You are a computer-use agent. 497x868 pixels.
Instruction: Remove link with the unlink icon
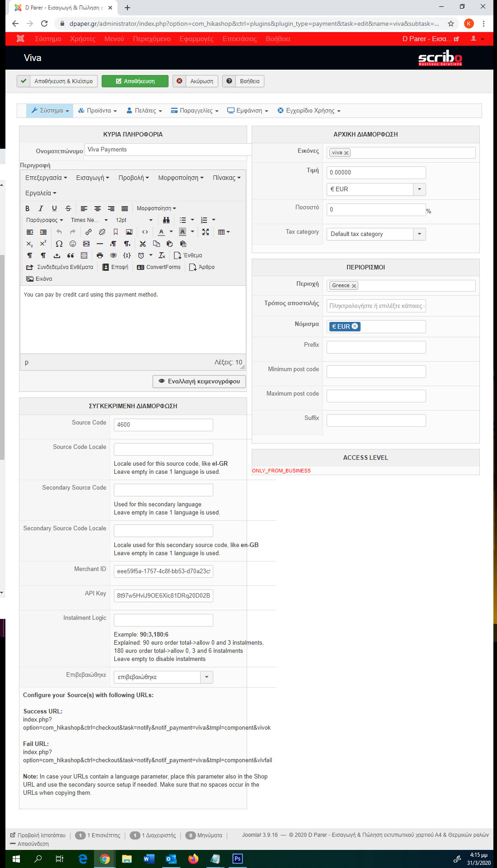[x=102, y=232]
